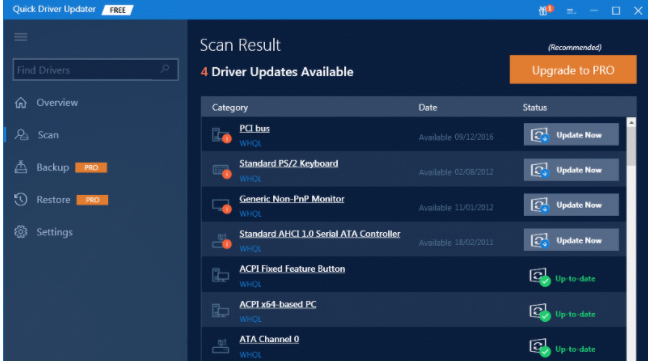Update Now for Generic Non-PnP Monitor
This screenshot has height=361, width=648.
click(571, 205)
